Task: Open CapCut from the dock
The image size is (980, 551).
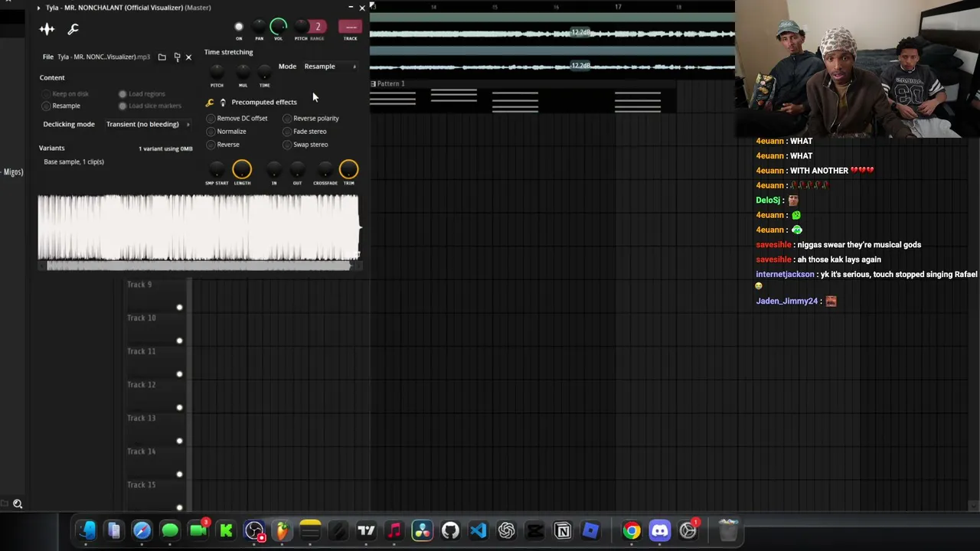Action: 534,530
